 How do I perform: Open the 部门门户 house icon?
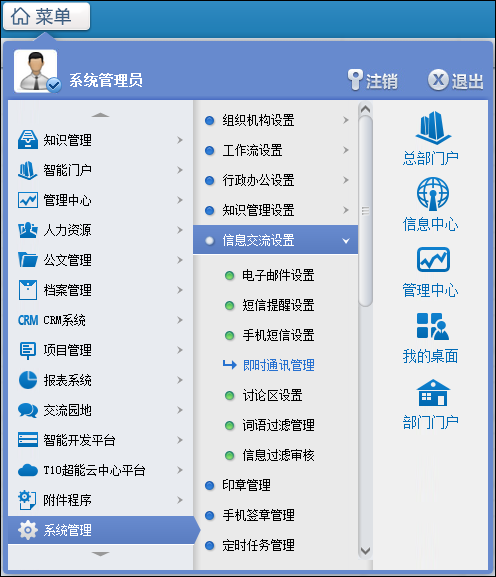(433, 393)
